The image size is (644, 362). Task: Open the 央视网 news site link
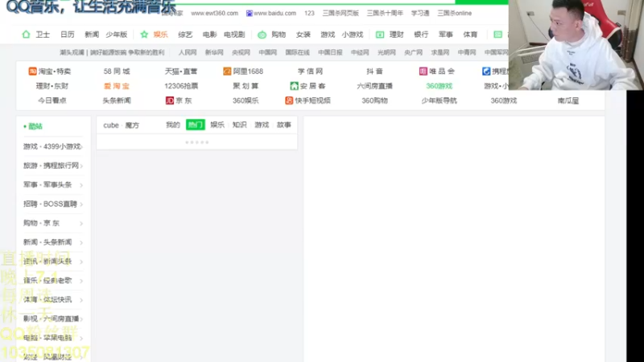pyautogui.click(x=241, y=52)
